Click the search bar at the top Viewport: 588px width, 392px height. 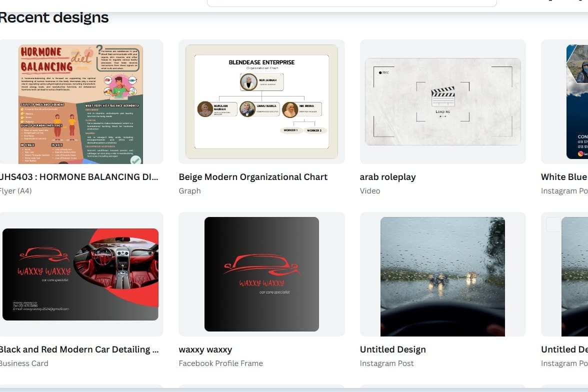pyautogui.click(x=352, y=3)
